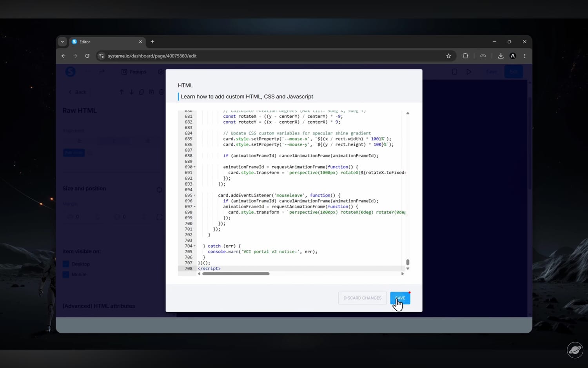This screenshot has height=368, width=588.
Task: Click the systeme.io logo in the editor
Action: pyautogui.click(x=70, y=71)
